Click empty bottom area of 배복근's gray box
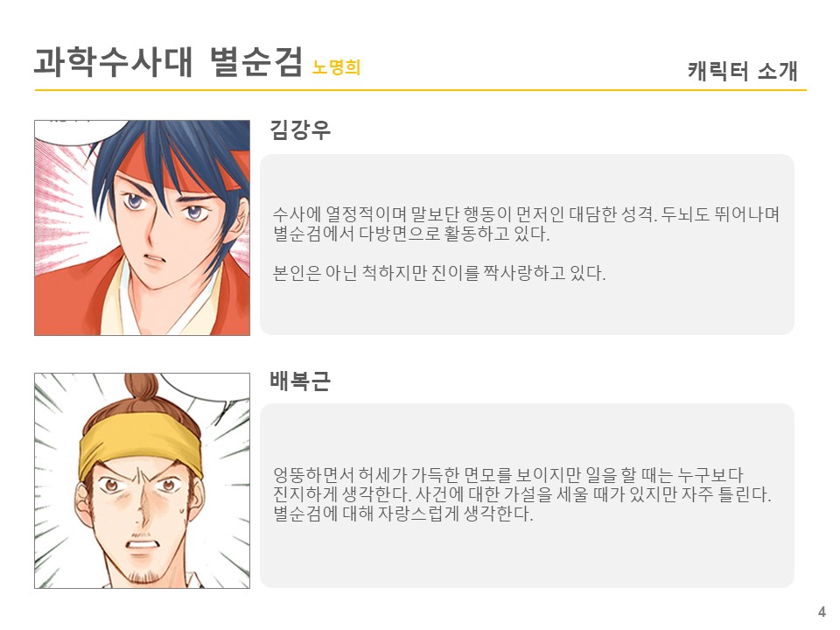The width and height of the screenshot is (840, 630). 527,557
